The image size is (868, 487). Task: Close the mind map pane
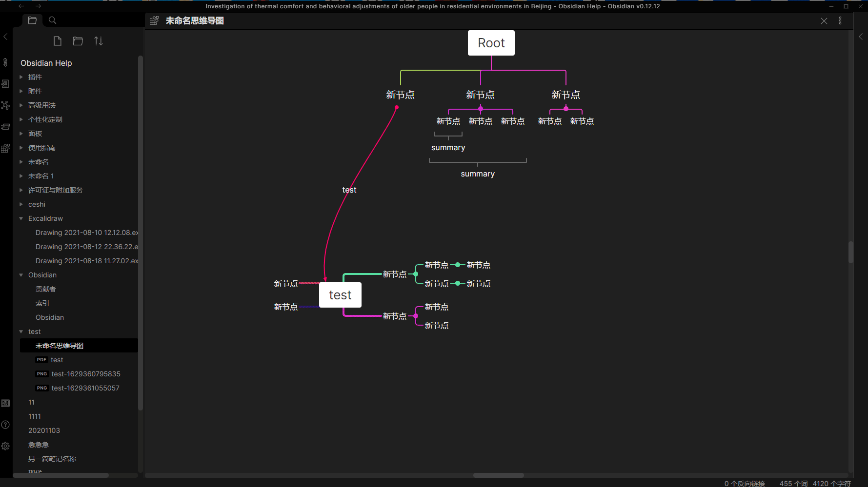[x=824, y=21]
